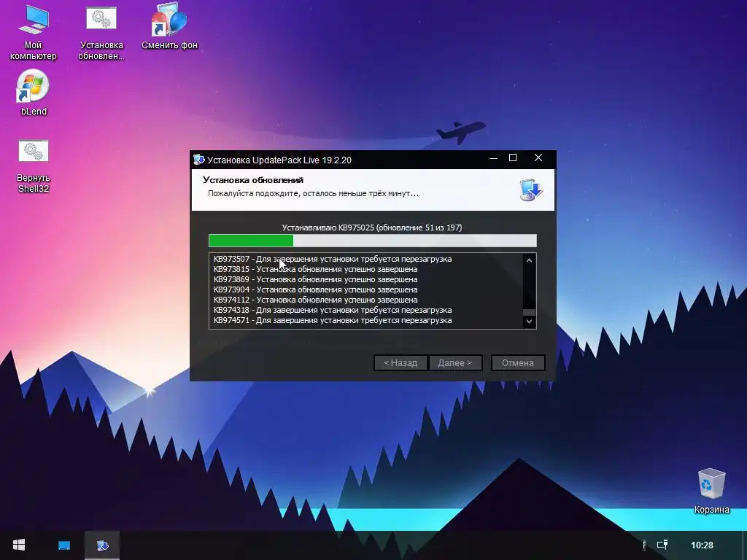Select the Корзина recycle bin icon
This screenshot has height=560, width=747.
click(711, 491)
